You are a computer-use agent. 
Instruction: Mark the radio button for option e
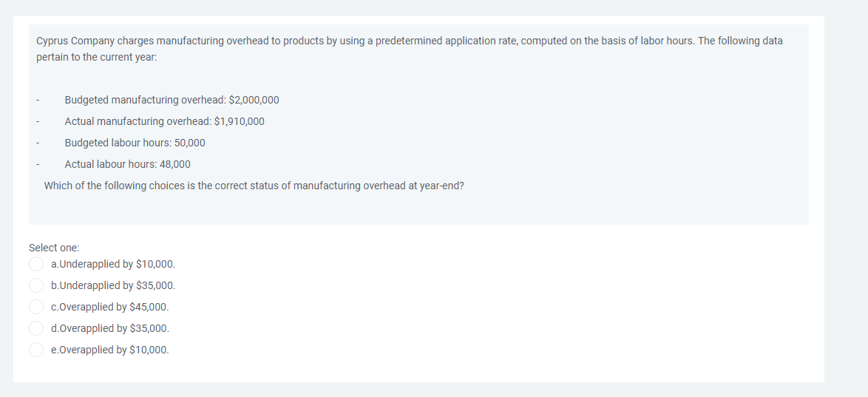click(x=36, y=350)
